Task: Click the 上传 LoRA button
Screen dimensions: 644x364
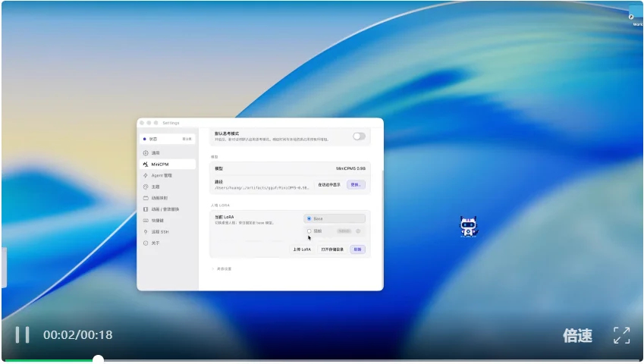Action: [302, 249]
